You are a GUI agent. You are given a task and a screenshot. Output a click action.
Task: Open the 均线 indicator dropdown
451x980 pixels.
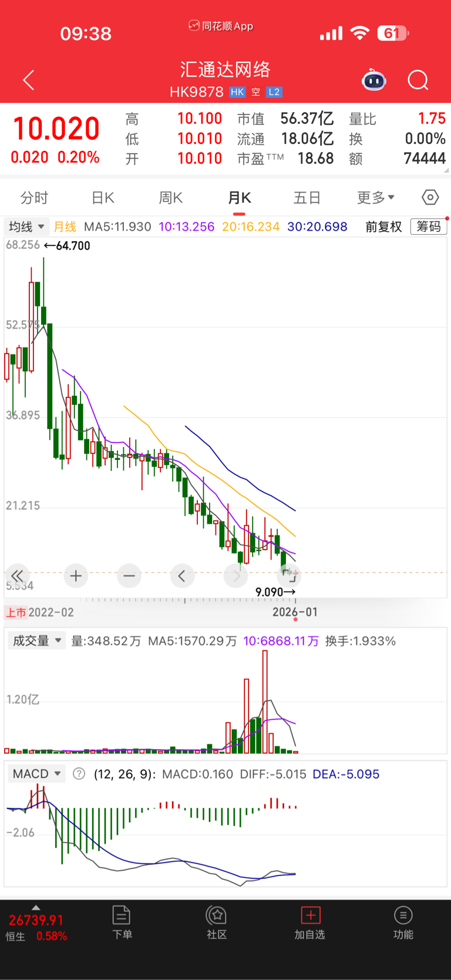(27, 227)
